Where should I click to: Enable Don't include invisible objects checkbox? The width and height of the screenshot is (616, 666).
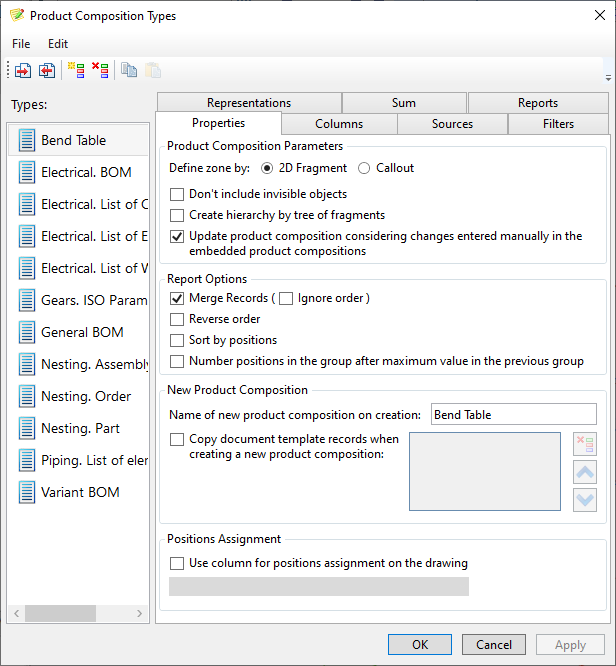click(177, 194)
